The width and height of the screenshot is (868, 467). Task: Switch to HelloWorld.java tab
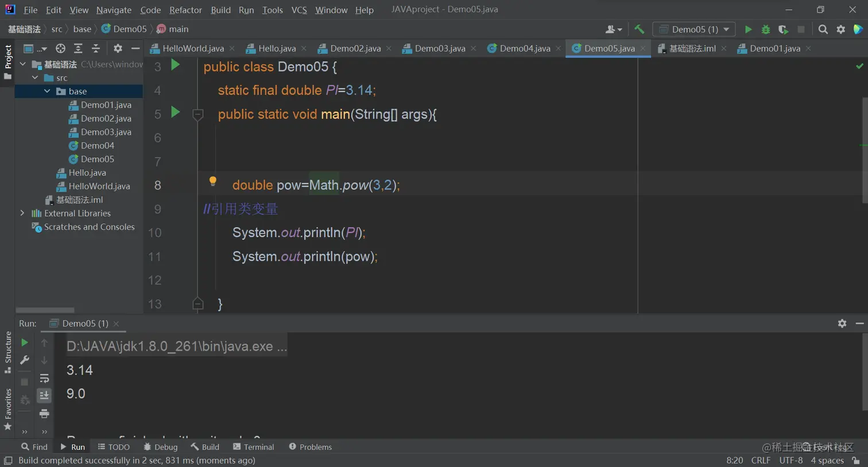click(x=193, y=48)
